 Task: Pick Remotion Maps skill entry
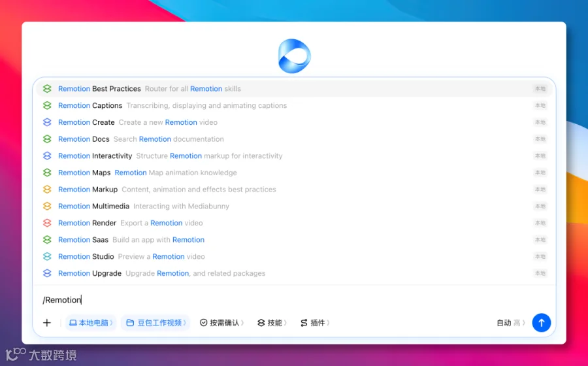pos(294,173)
